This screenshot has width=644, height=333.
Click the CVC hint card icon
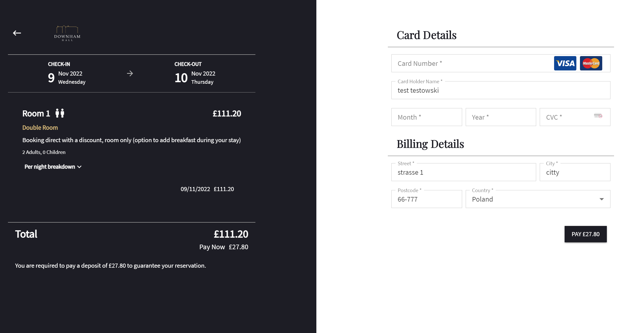tap(598, 116)
